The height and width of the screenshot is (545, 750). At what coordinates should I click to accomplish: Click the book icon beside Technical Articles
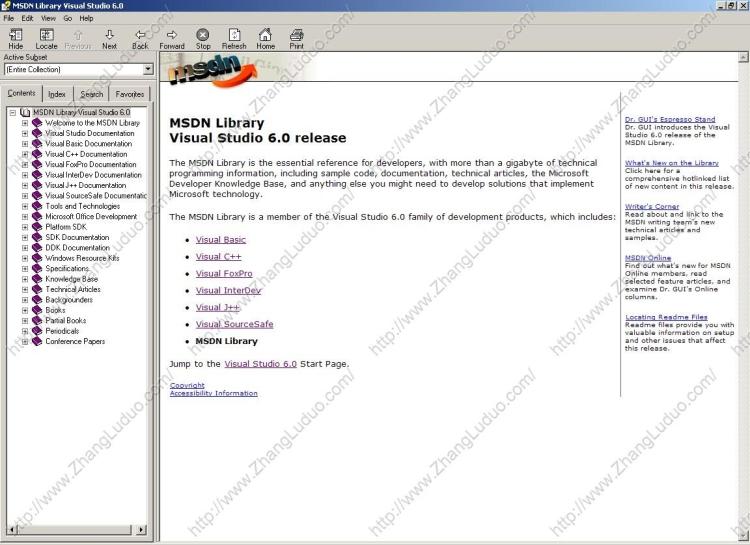[x=37, y=289]
